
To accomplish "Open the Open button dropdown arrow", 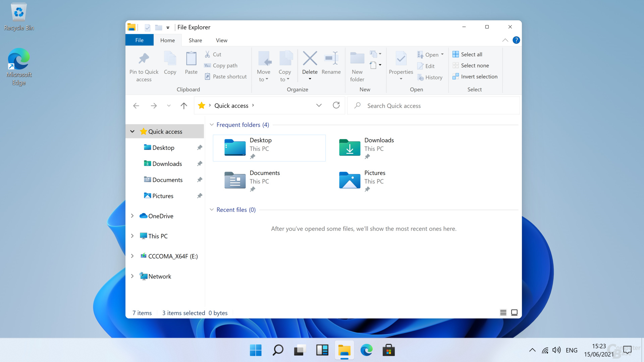I will (442, 54).
